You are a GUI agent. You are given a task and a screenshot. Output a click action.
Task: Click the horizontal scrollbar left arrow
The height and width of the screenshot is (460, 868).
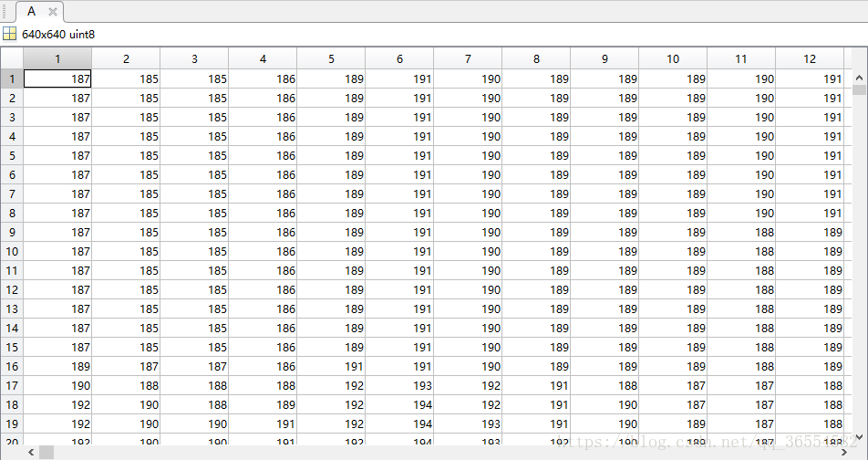[31, 452]
